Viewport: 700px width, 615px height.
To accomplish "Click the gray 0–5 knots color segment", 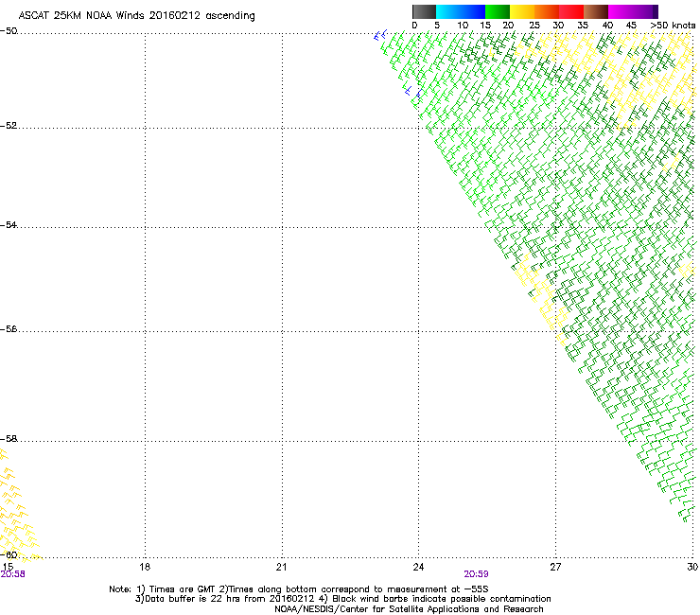I will [x=424, y=11].
